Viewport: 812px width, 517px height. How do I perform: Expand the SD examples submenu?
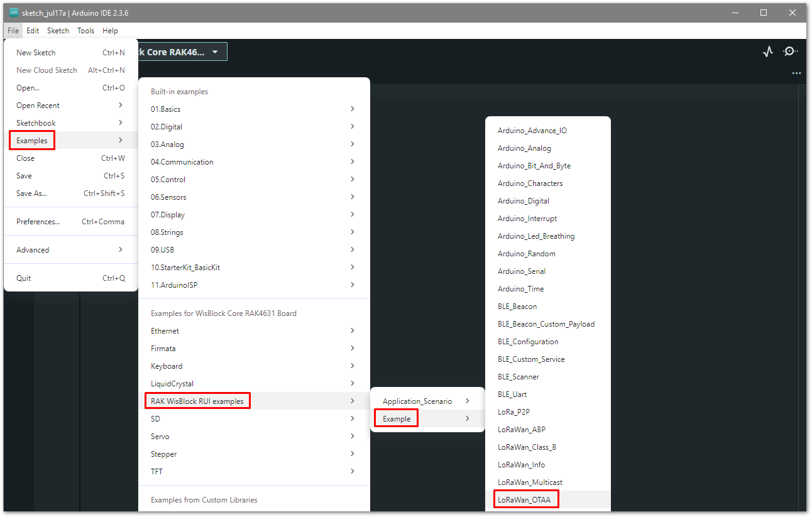tap(155, 418)
